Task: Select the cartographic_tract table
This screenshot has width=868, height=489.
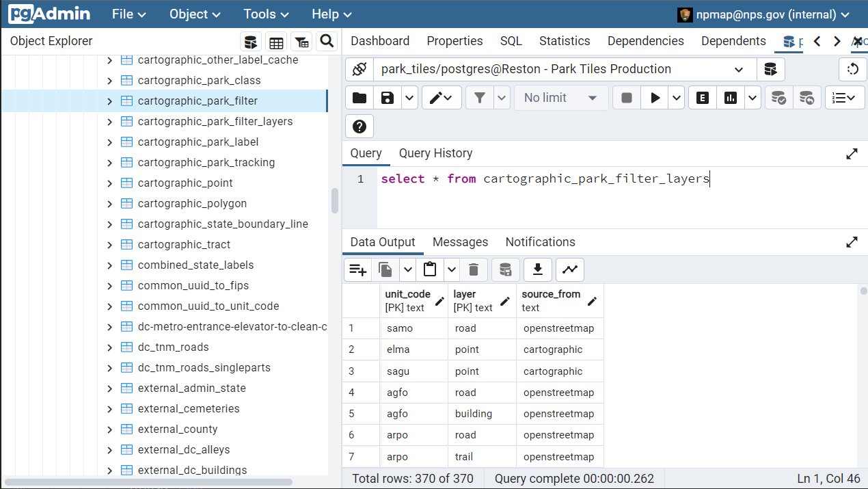Action: [184, 244]
